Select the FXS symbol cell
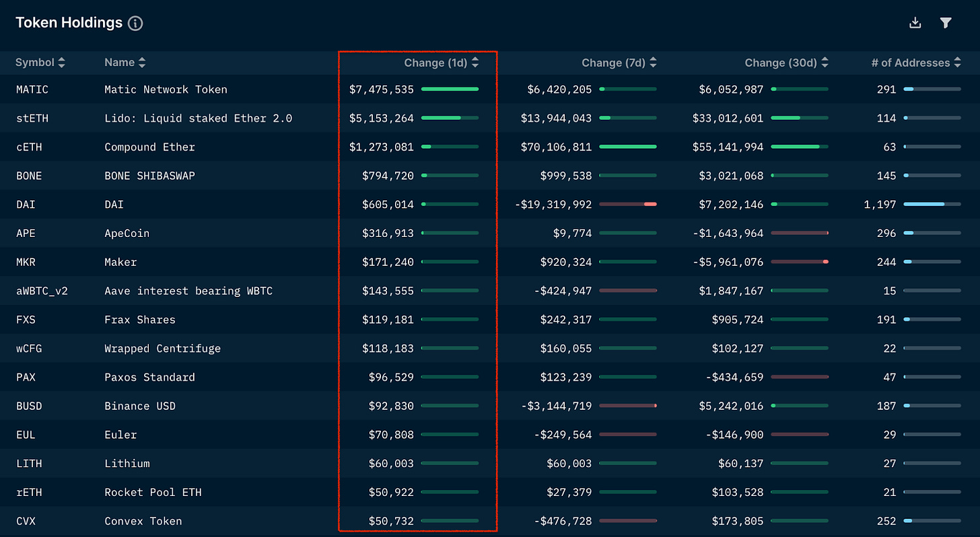 [26, 320]
